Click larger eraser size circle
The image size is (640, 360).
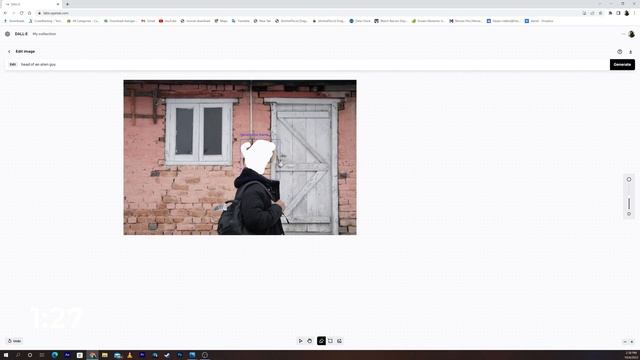[629, 180]
